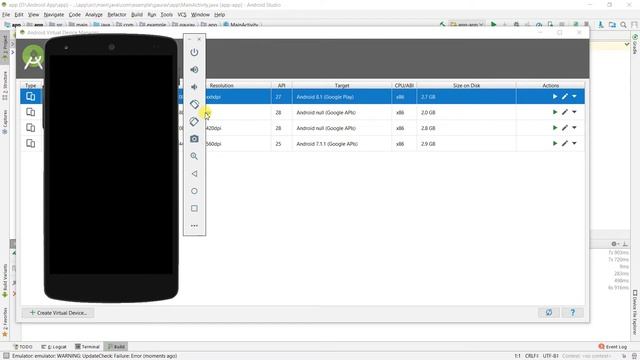Click UTF-8 encoding in status bar
Viewport: 640px width, 360px height.
551,356
